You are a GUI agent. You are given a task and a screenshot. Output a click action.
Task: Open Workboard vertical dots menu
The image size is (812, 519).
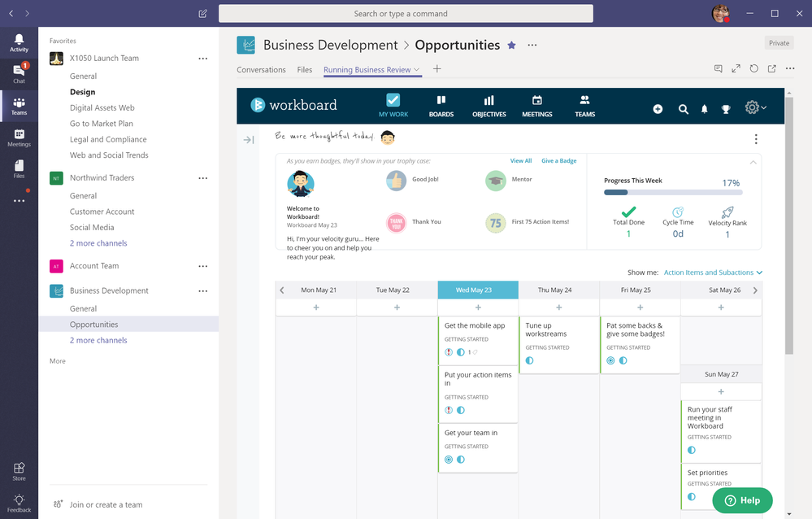point(756,139)
